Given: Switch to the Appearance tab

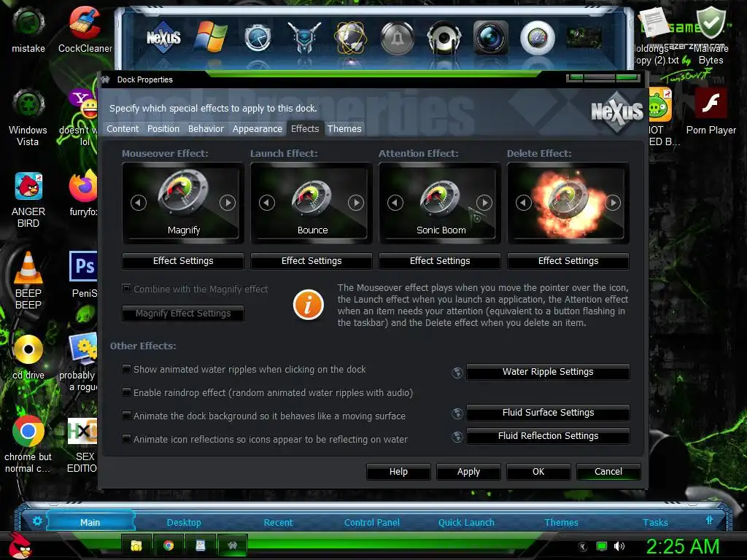Looking at the screenshot, I should (x=258, y=128).
